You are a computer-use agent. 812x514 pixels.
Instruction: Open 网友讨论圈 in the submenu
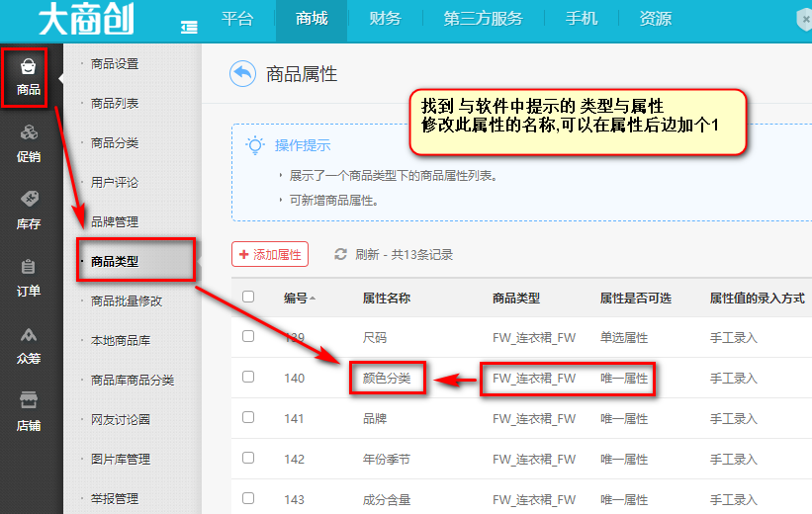coord(121,419)
